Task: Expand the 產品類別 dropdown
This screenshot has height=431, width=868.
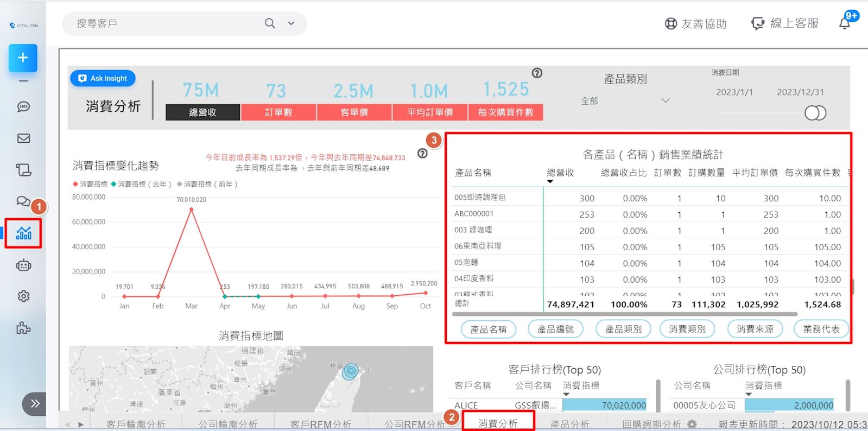Action: (665, 101)
